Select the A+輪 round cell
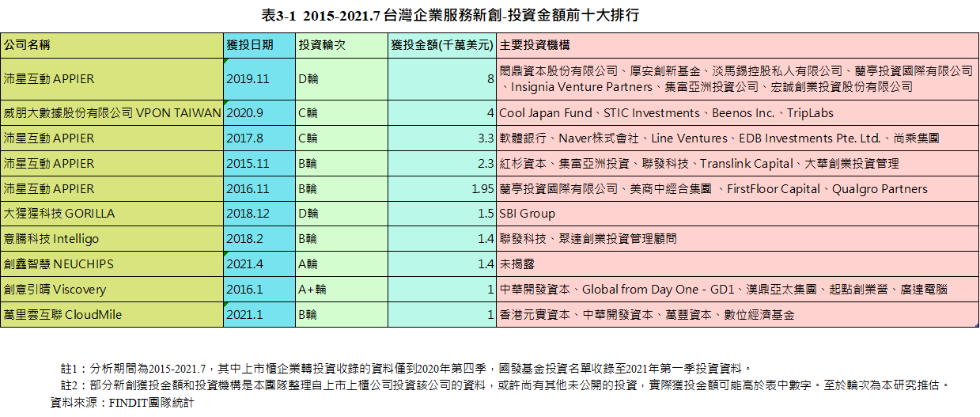Image resolution: width=980 pixels, height=417 pixels. [342, 290]
